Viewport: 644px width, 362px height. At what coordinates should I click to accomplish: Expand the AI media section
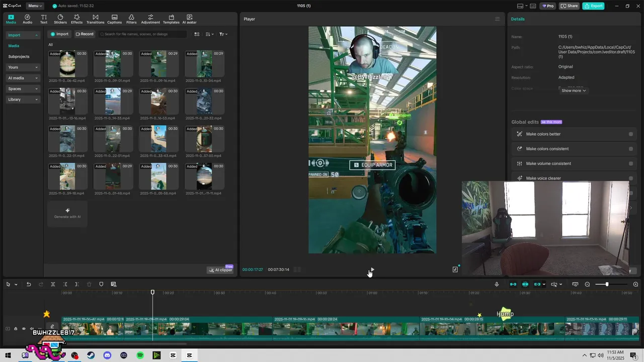tap(23, 78)
